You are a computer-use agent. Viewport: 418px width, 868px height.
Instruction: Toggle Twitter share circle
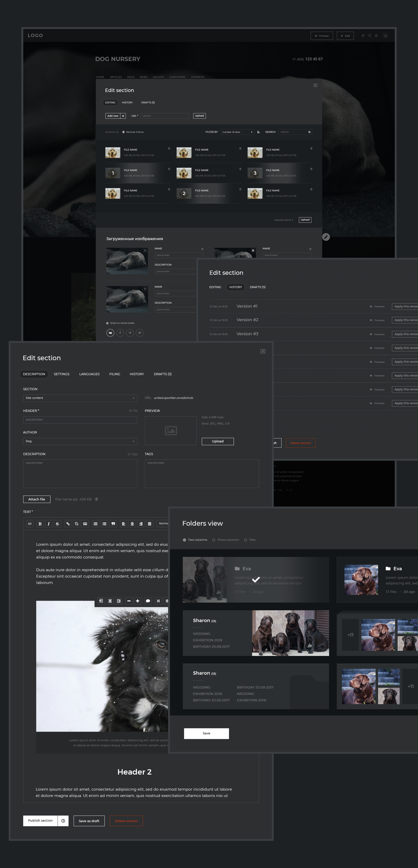[x=140, y=333]
